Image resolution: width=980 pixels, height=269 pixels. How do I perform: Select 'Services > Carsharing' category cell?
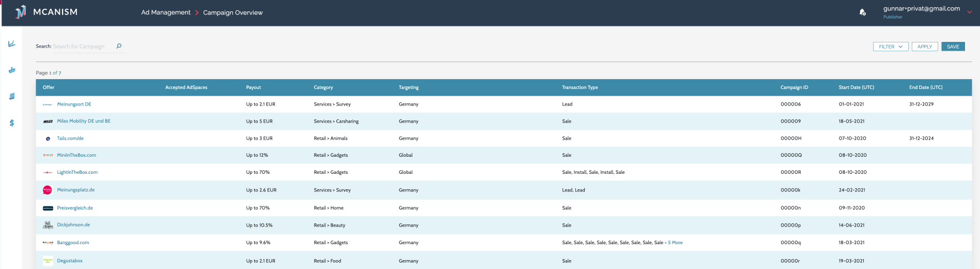(336, 121)
